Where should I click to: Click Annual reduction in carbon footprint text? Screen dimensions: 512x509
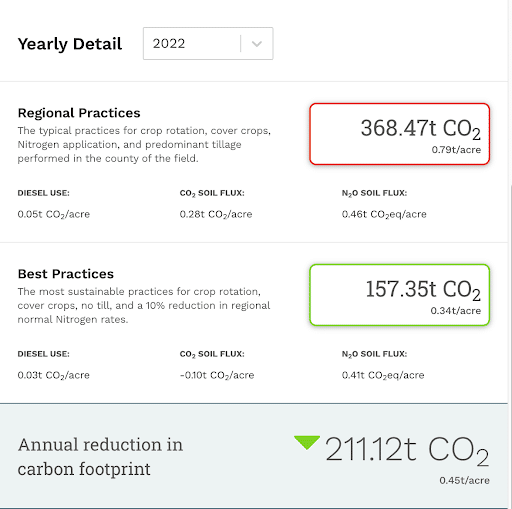point(100,457)
